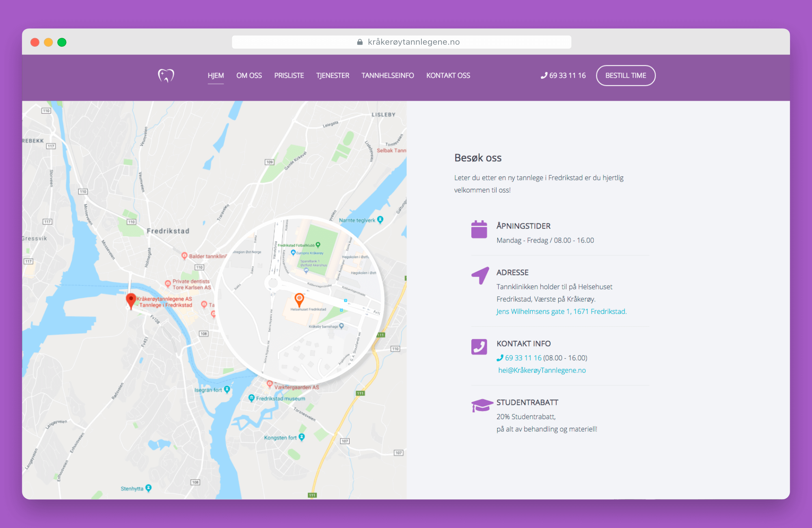Image resolution: width=812 pixels, height=528 pixels.
Task: Click the STUDENTRABATT heading
Action: pyautogui.click(x=527, y=402)
